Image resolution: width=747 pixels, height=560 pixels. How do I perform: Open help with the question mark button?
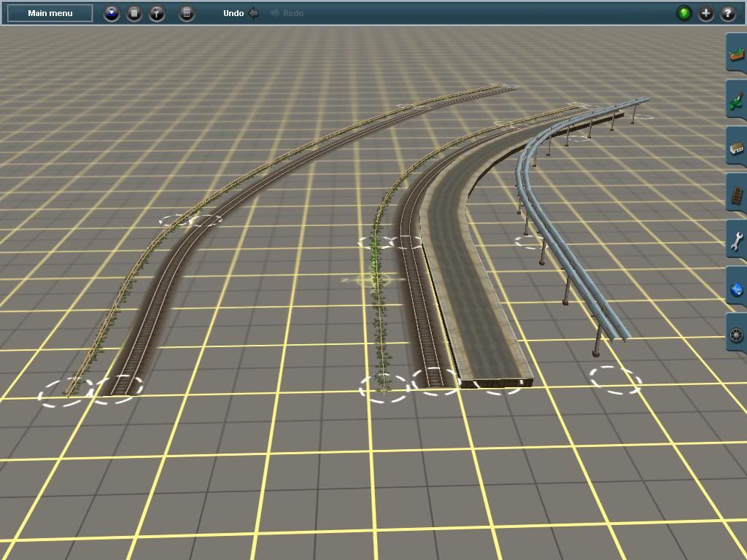coord(728,13)
